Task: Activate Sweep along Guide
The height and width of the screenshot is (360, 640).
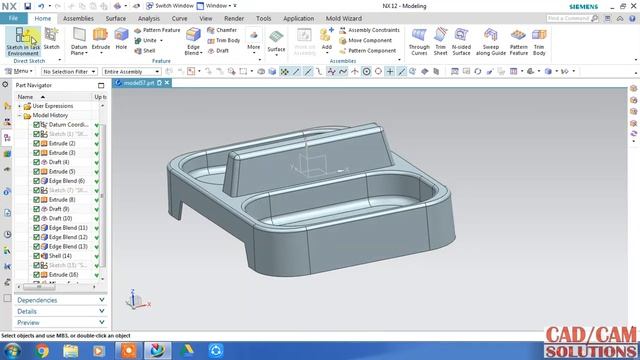Action: (491, 41)
